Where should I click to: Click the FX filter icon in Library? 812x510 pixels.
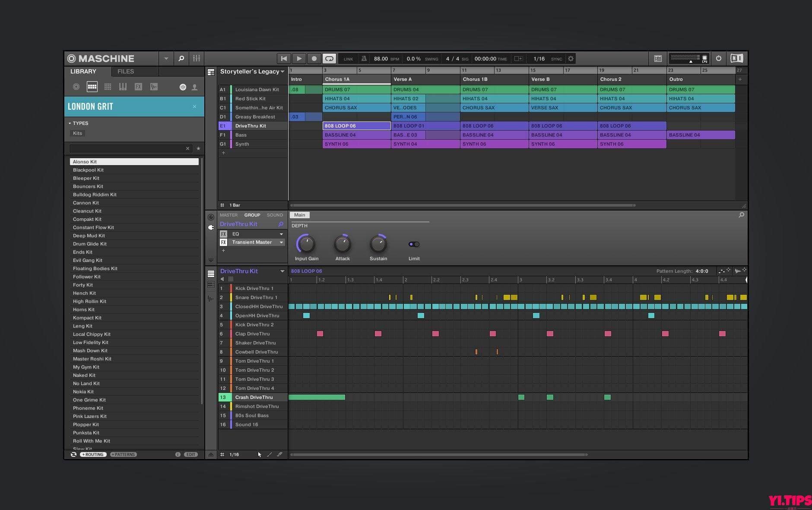[138, 87]
